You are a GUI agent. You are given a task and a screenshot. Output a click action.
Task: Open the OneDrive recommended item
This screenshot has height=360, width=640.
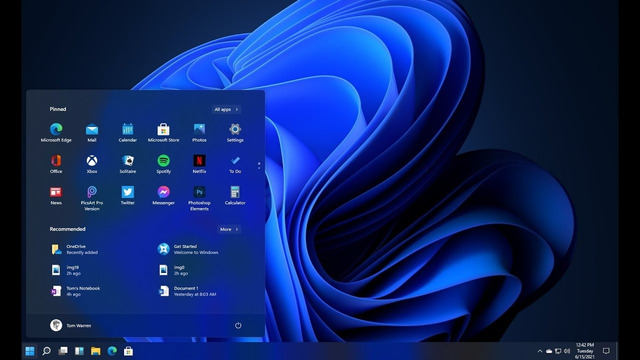click(x=74, y=249)
